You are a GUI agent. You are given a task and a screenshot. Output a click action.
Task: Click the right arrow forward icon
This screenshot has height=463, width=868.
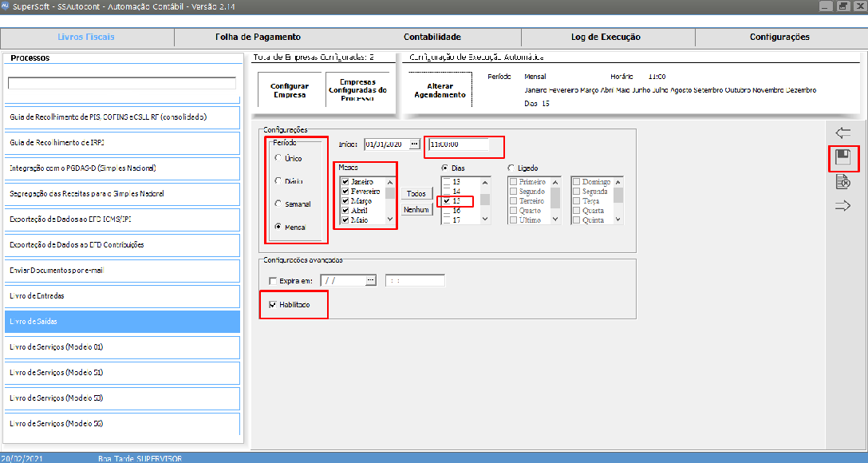(842, 207)
